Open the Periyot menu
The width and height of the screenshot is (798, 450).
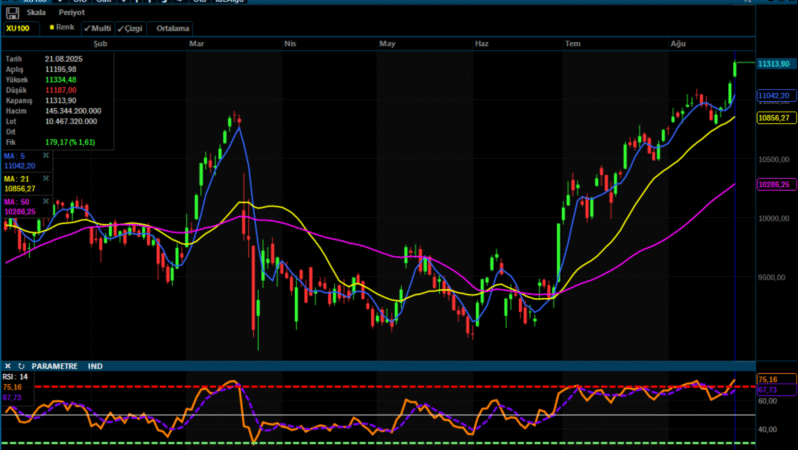[x=71, y=12]
